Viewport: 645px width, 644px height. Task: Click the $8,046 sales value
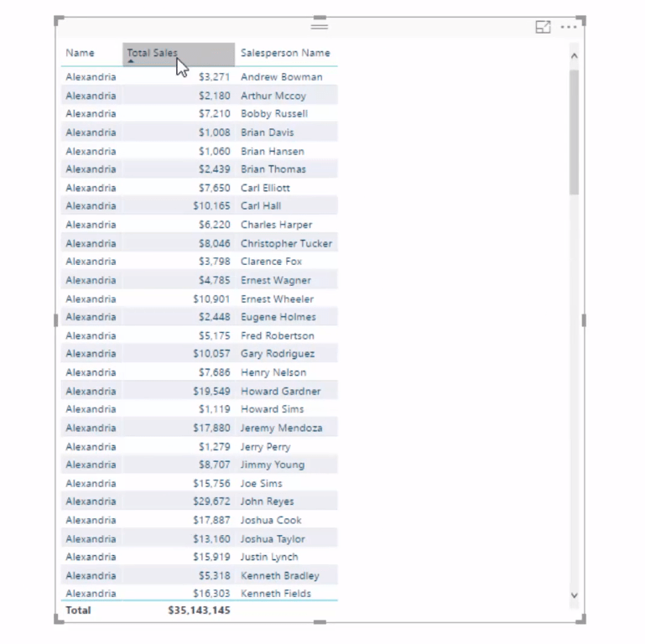pyautogui.click(x=215, y=243)
